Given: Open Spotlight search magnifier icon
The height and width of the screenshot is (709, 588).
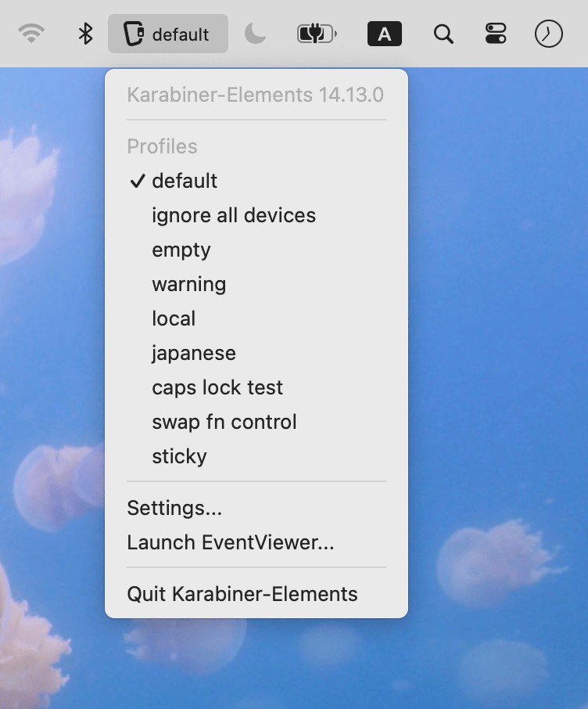Looking at the screenshot, I should pyautogui.click(x=443, y=34).
